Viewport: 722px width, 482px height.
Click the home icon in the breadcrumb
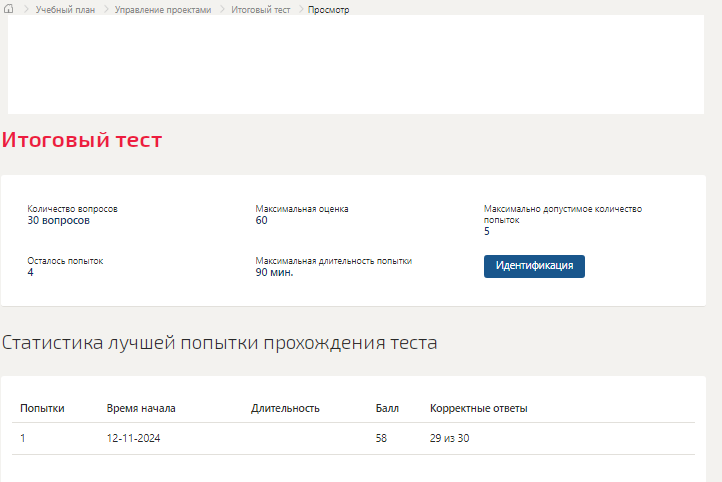9,9
